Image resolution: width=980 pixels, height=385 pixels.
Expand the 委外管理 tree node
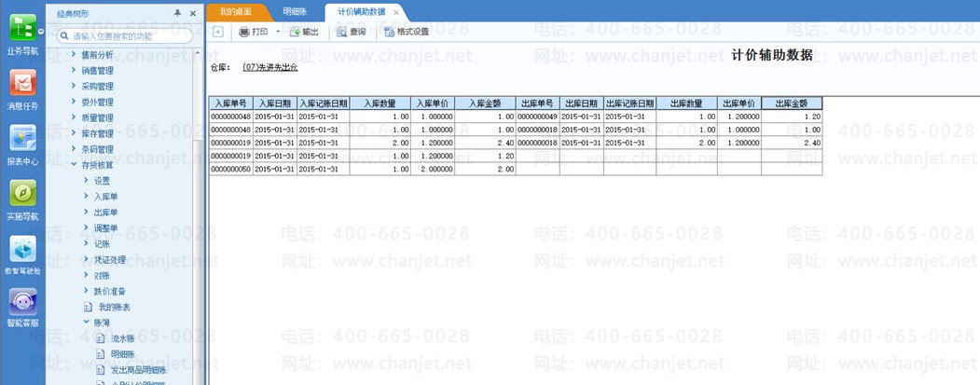click(74, 102)
